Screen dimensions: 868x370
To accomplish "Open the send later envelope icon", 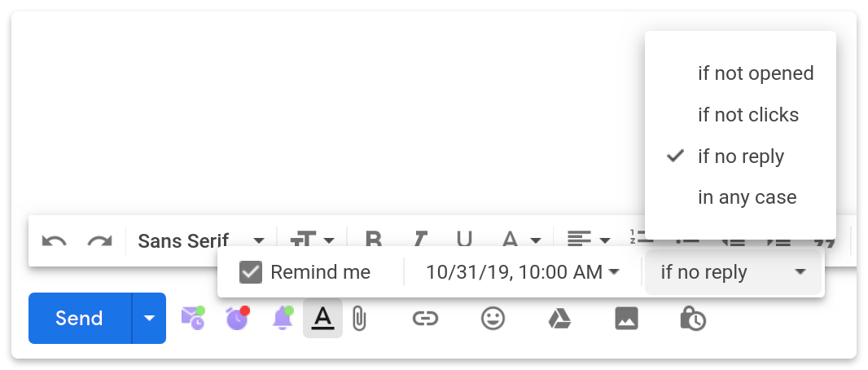I will click(x=193, y=318).
